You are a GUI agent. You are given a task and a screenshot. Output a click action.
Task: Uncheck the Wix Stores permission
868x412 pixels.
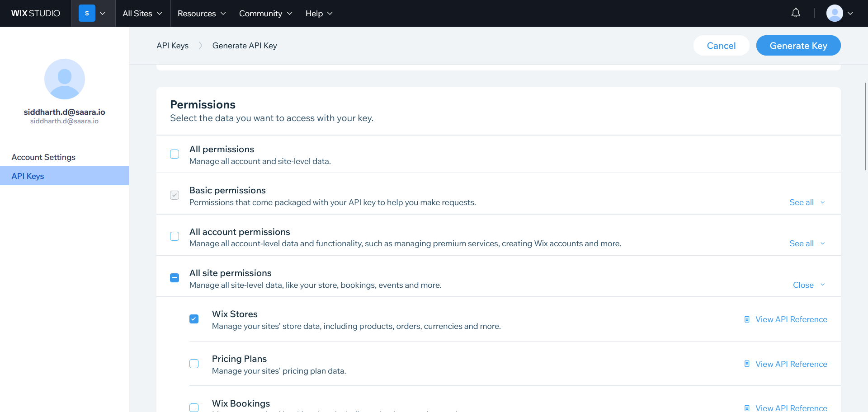pyautogui.click(x=194, y=319)
